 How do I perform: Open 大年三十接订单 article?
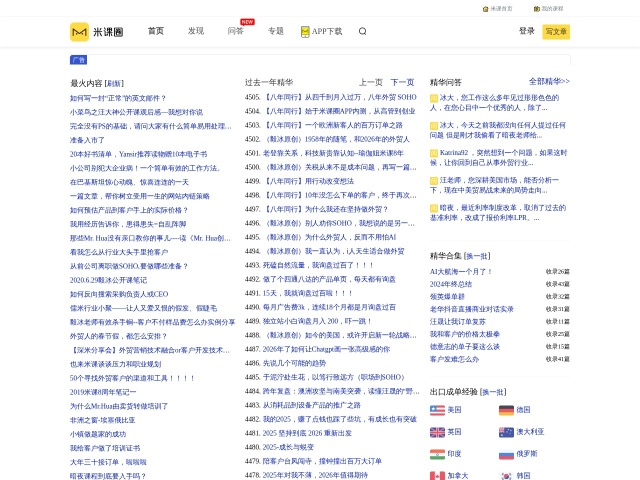click(108, 462)
